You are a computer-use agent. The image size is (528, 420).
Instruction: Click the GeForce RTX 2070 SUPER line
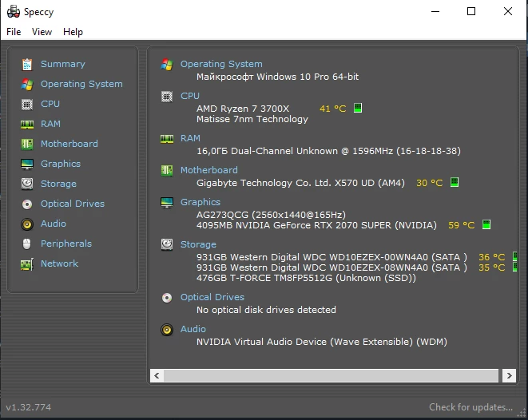point(316,225)
